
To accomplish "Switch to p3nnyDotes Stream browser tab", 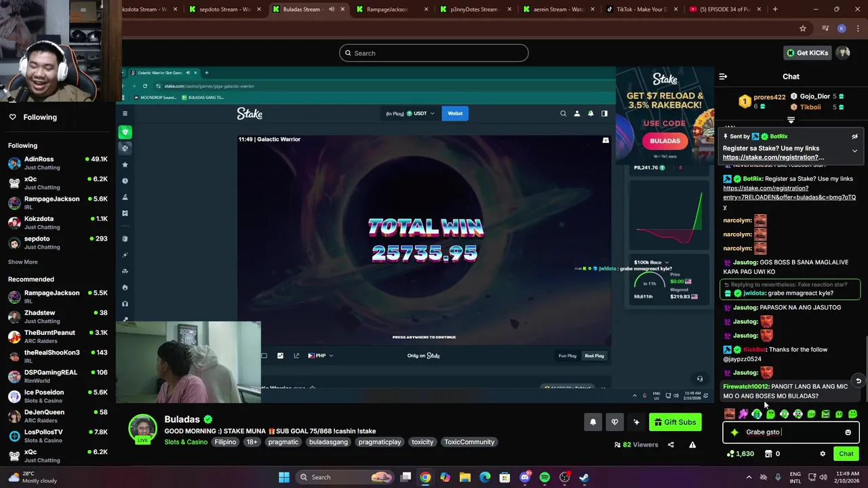I will coord(474,9).
